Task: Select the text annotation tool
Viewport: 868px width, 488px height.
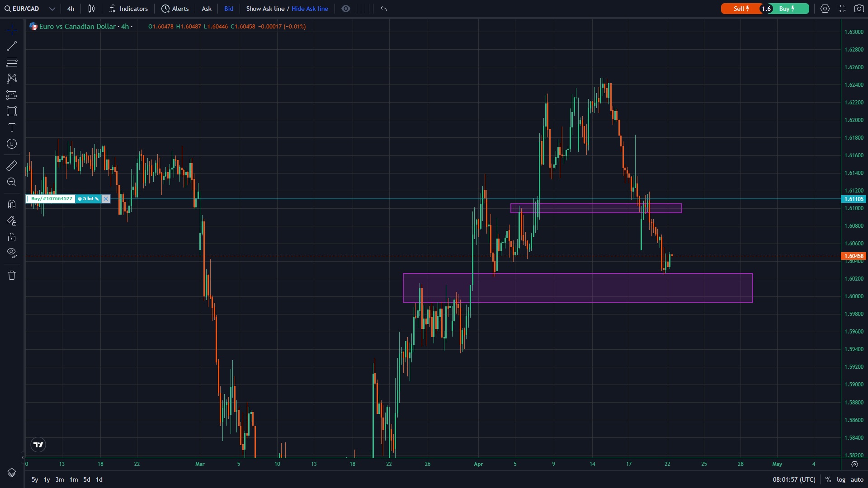Action: click(12, 127)
